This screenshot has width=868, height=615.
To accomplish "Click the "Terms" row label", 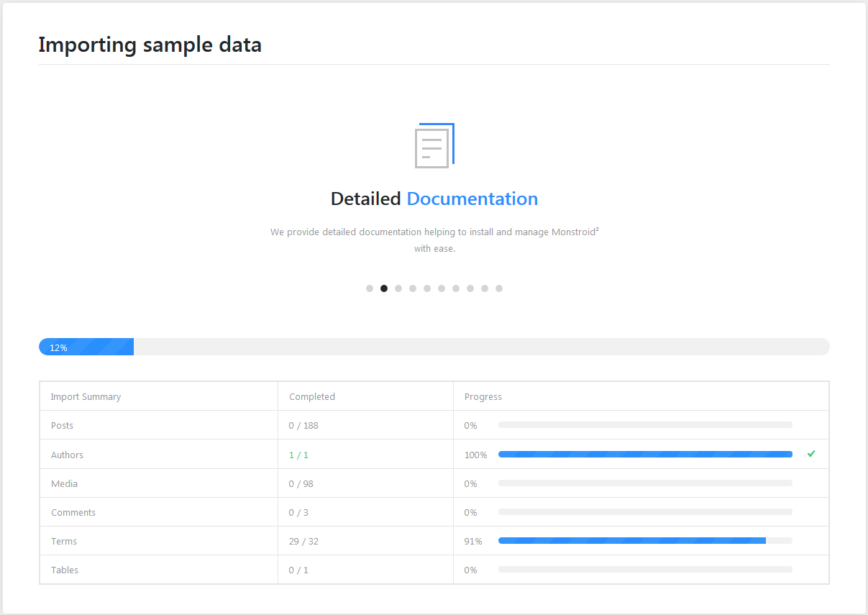I will [64, 541].
